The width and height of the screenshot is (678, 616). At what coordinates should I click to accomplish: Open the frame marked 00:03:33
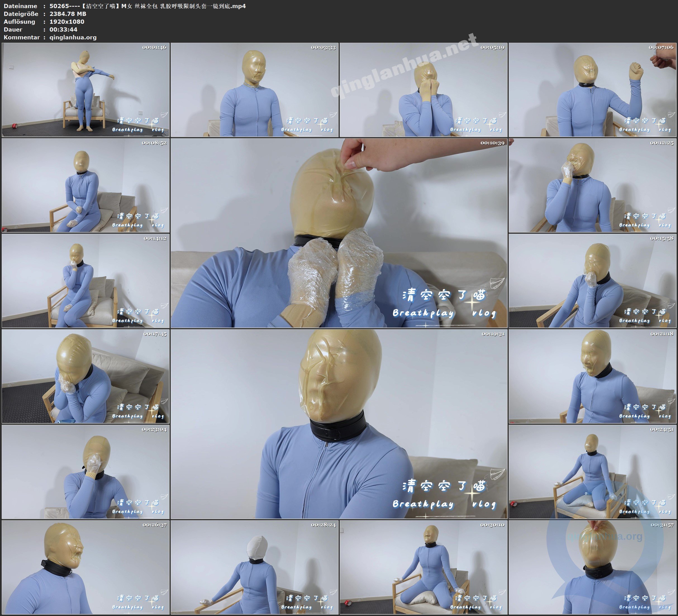[x=254, y=90]
